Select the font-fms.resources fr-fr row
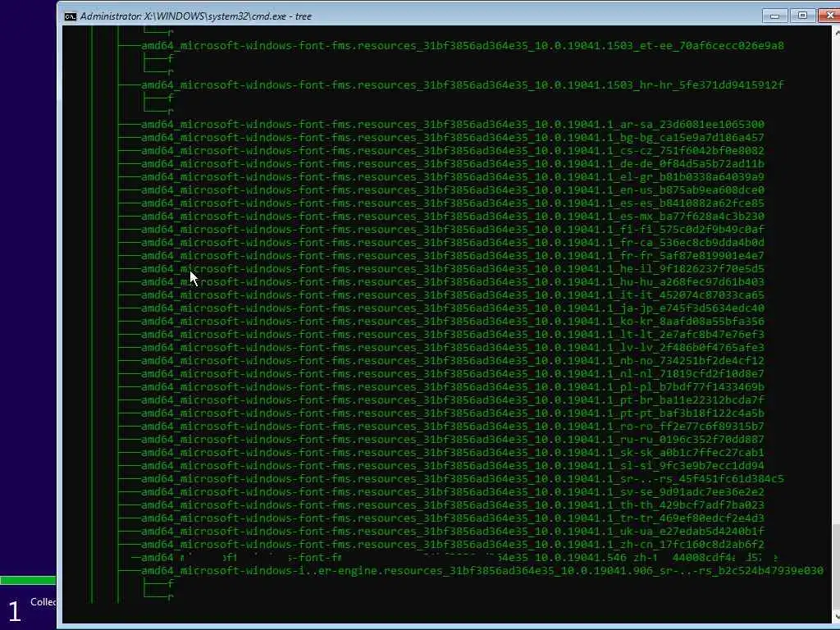 pyautogui.click(x=453, y=256)
